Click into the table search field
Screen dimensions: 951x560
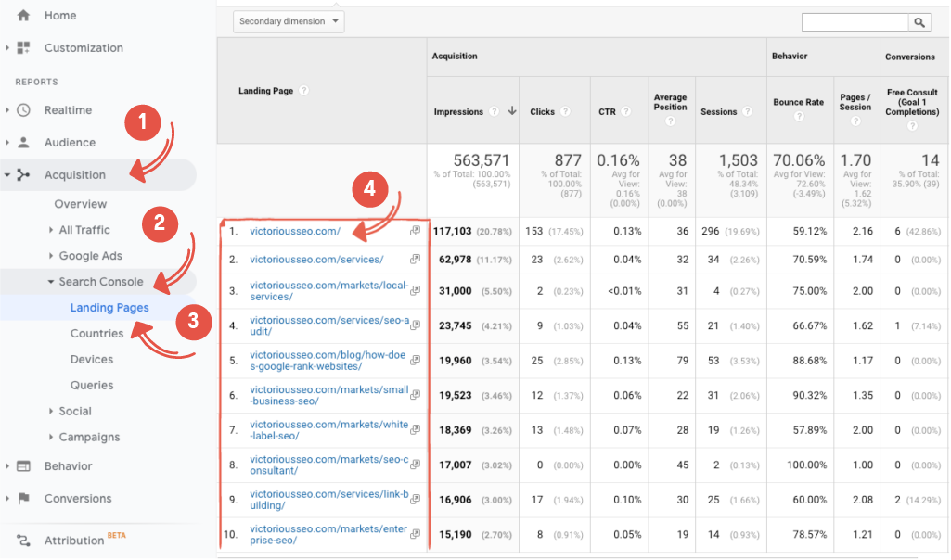855,22
